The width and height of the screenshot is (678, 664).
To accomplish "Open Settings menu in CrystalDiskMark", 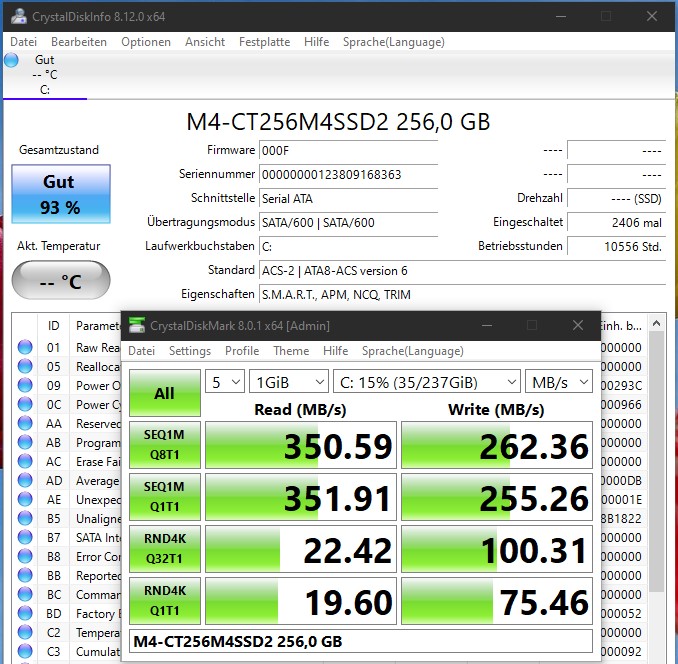I will [x=190, y=351].
